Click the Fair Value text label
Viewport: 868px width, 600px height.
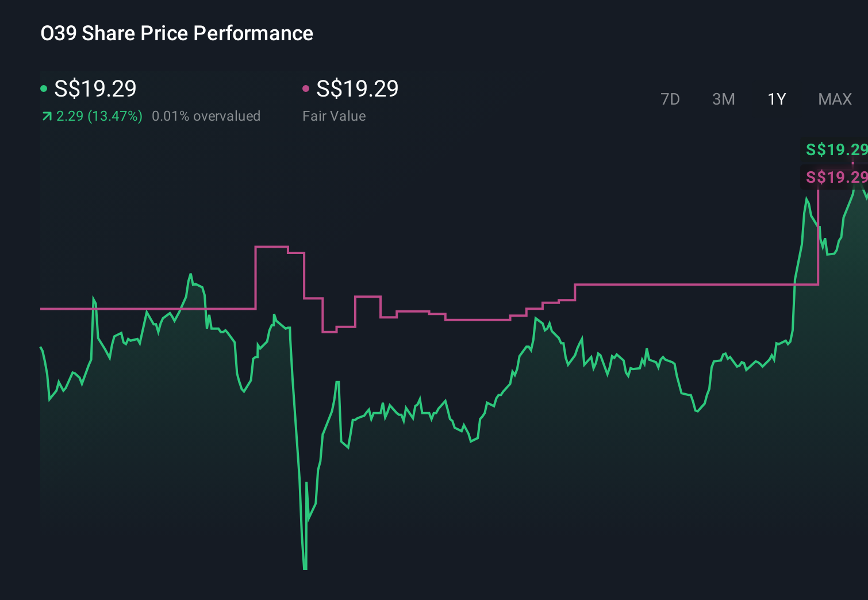[334, 116]
